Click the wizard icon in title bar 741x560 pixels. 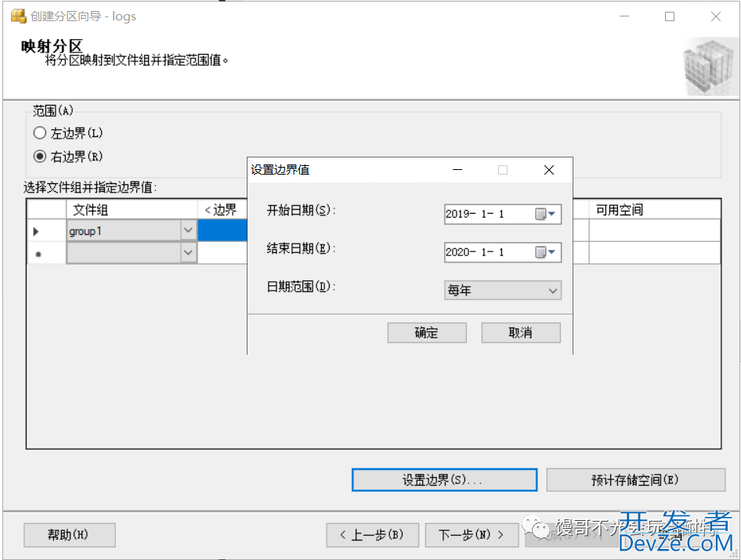coord(18,16)
